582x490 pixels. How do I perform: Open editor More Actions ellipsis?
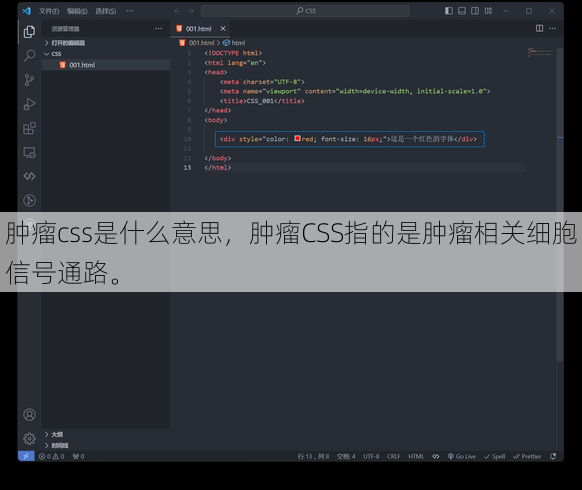click(552, 28)
